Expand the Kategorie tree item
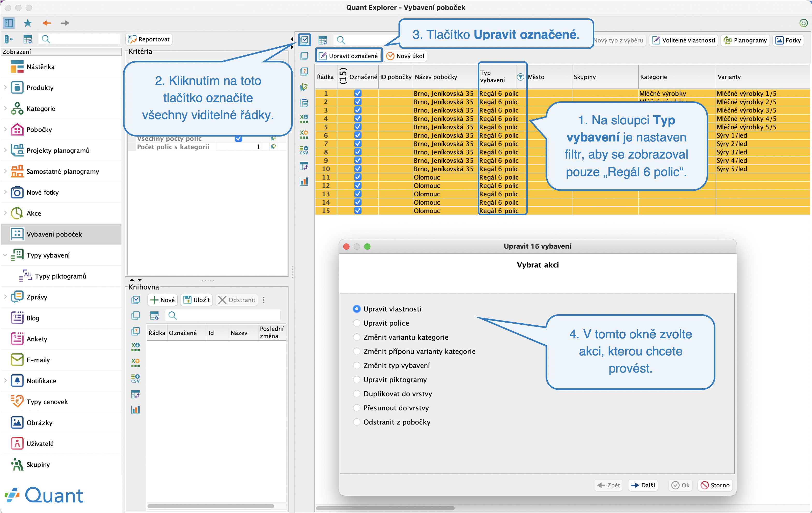The width and height of the screenshot is (812, 513). [x=5, y=108]
